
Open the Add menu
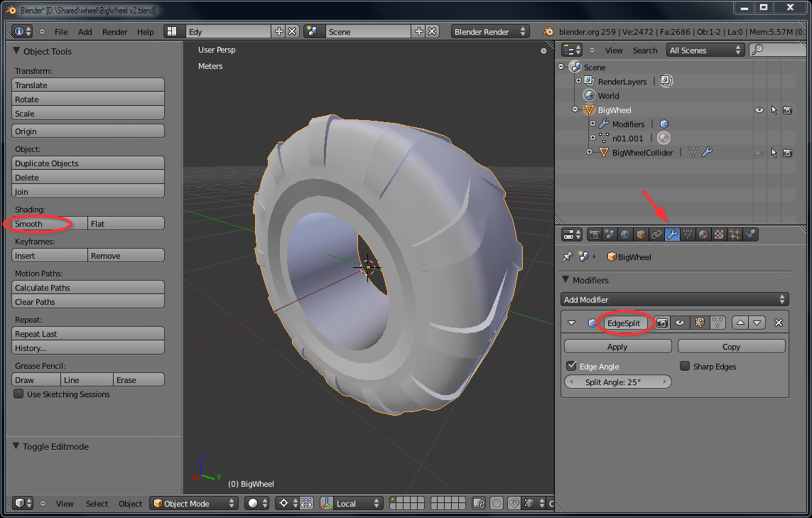(85, 31)
